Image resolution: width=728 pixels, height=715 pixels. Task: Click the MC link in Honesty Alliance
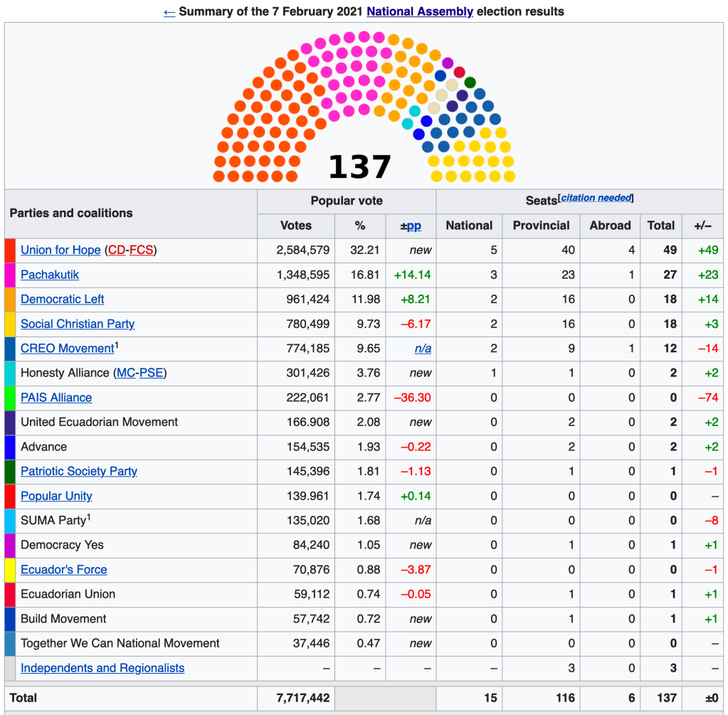(125, 373)
